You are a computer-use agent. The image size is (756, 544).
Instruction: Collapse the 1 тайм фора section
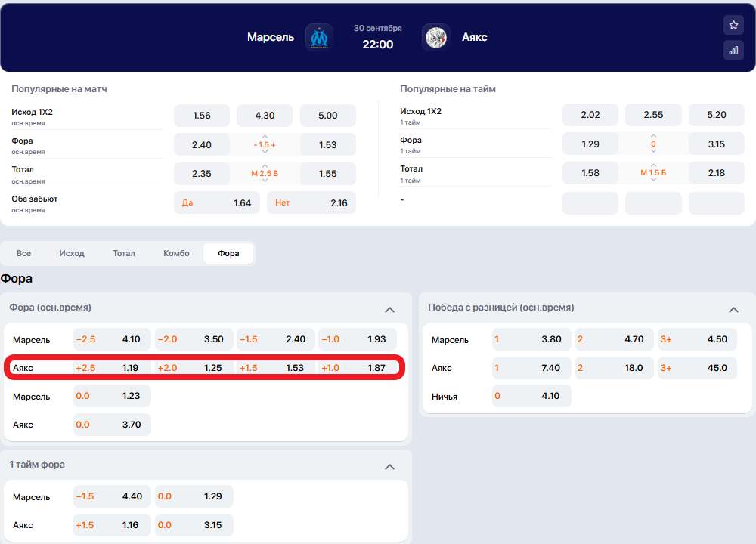(389, 466)
